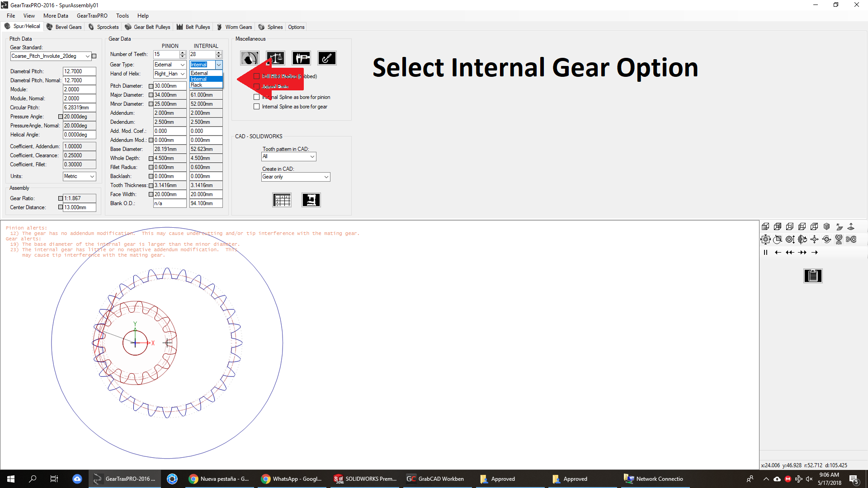
Task: Enable Internal Spline as bore for gear
Action: 257,107
